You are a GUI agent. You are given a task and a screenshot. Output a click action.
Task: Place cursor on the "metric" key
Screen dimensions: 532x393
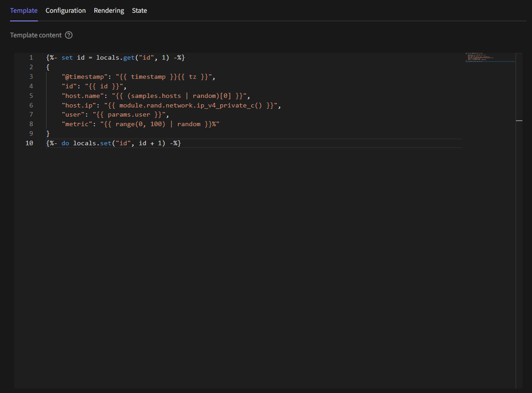pyautogui.click(x=77, y=124)
